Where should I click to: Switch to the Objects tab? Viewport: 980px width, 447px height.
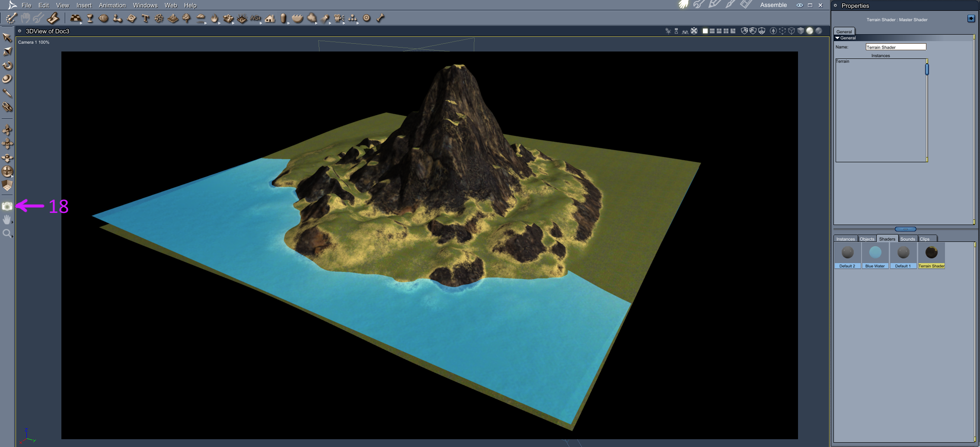[x=867, y=239]
